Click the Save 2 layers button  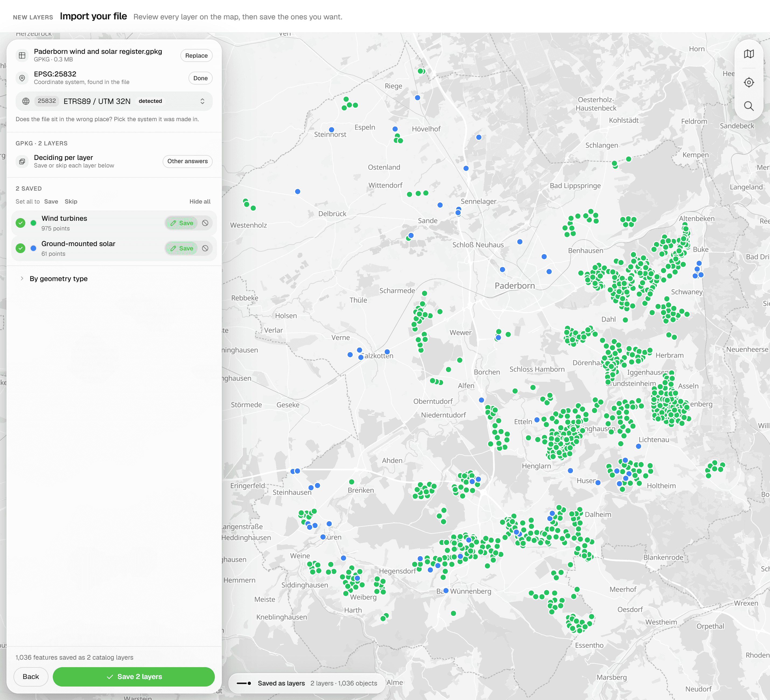coord(134,677)
